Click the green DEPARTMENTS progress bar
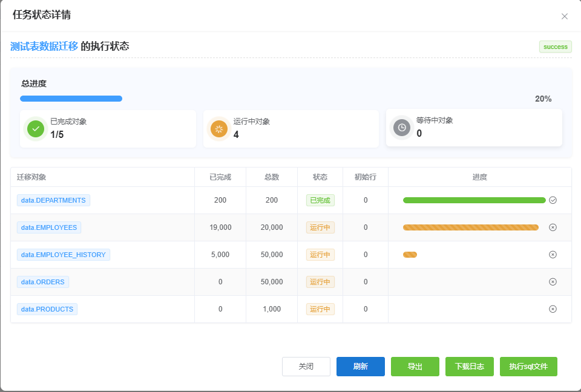Viewport: 581px width, 392px height. click(x=474, y=200)
